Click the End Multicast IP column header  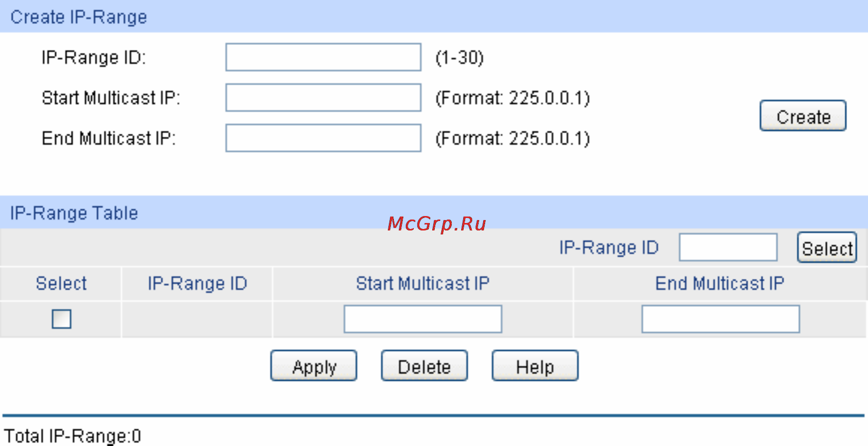pos(720,283)
